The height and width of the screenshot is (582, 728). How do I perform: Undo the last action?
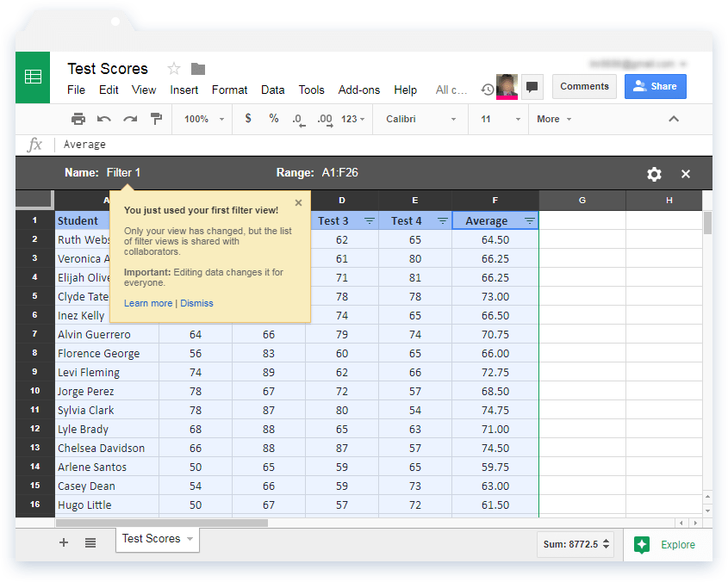tap(104, 120)
